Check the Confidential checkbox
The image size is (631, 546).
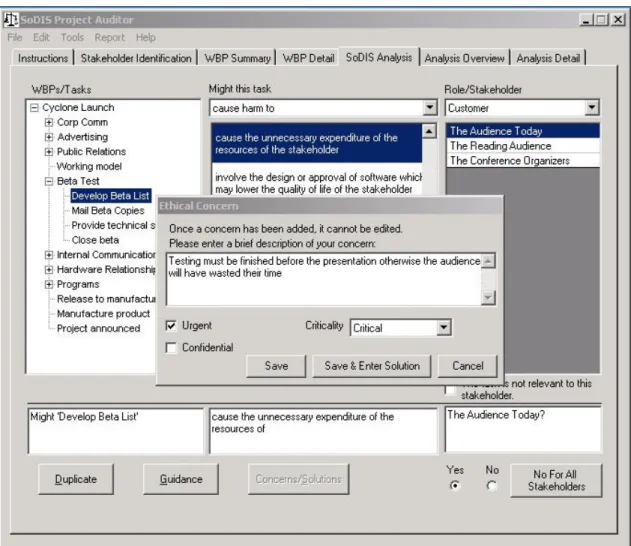click(x=171, y=348)
